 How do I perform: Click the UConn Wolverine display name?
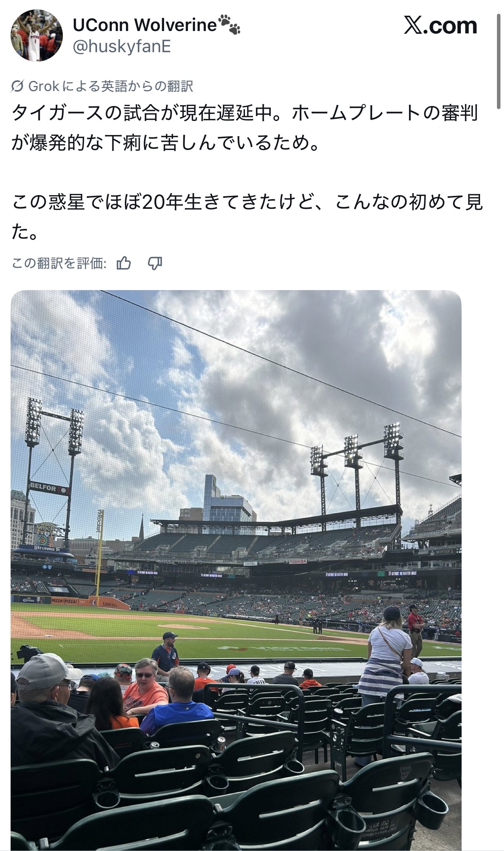coord(144,26)
